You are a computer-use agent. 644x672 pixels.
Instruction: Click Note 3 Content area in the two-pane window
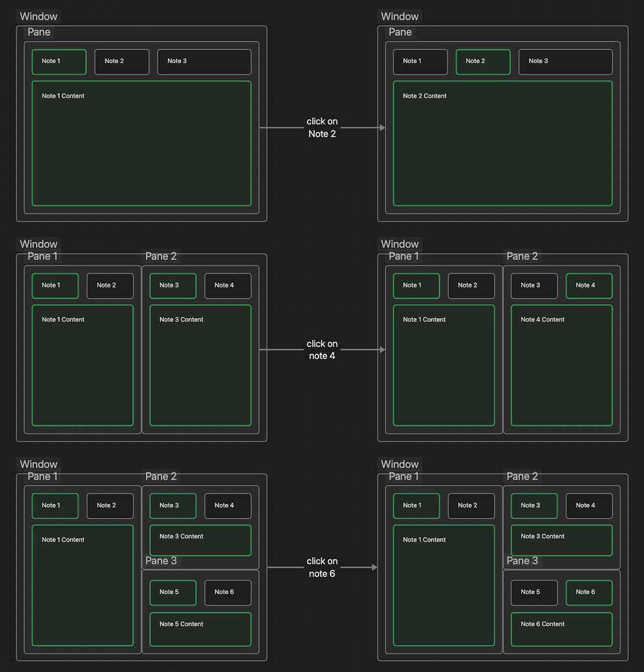pyautogui.click(x=201, y=365)
